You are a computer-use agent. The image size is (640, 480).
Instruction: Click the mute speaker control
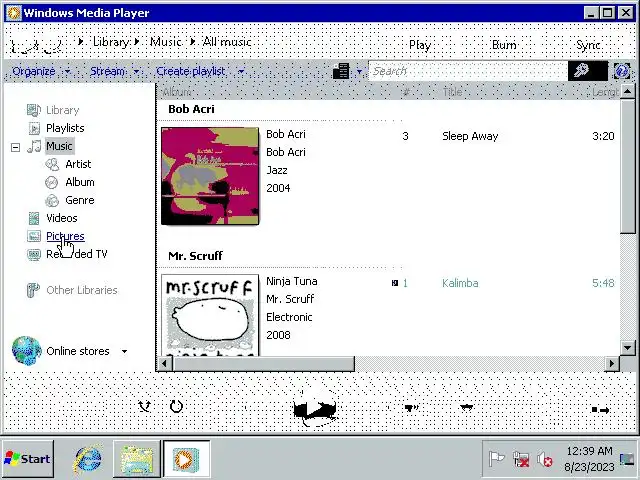pos(411,408)
